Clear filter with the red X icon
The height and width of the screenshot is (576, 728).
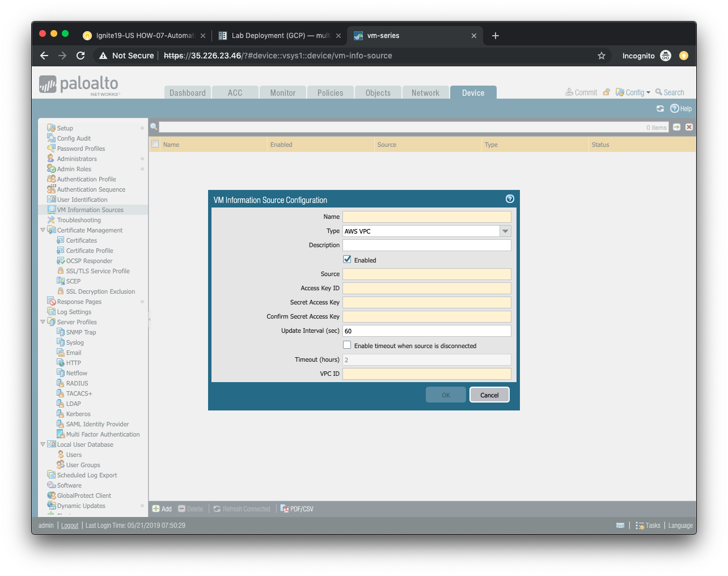pos(689,127)
